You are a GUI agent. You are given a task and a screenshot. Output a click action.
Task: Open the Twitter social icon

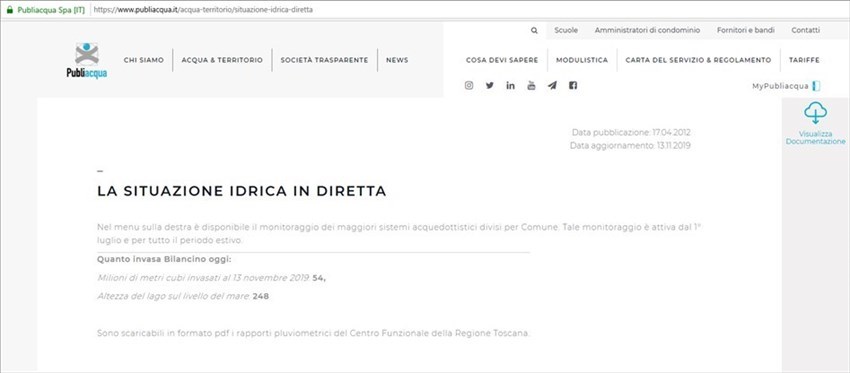[490, 85]
